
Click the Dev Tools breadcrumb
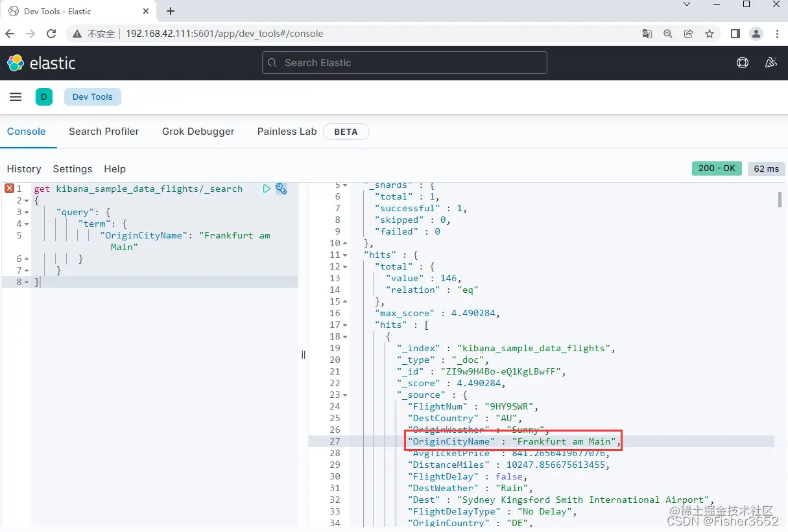coord(93,97)
